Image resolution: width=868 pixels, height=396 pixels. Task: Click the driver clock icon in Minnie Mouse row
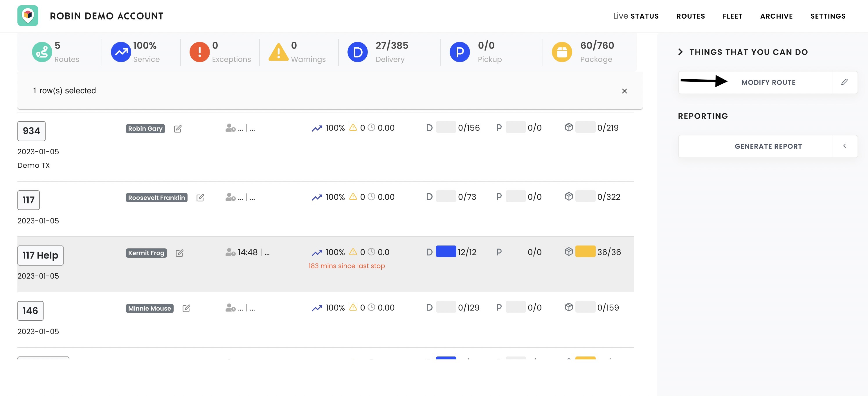(230, 308)
